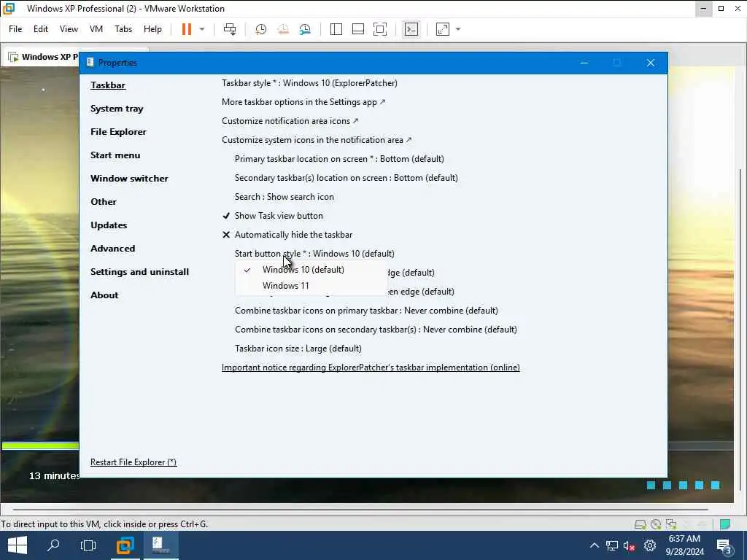Image resolution: width=747 pixels, height=560 pixels.
Task: Show hidden system tray icons chevron
Action: click(594, 545)
